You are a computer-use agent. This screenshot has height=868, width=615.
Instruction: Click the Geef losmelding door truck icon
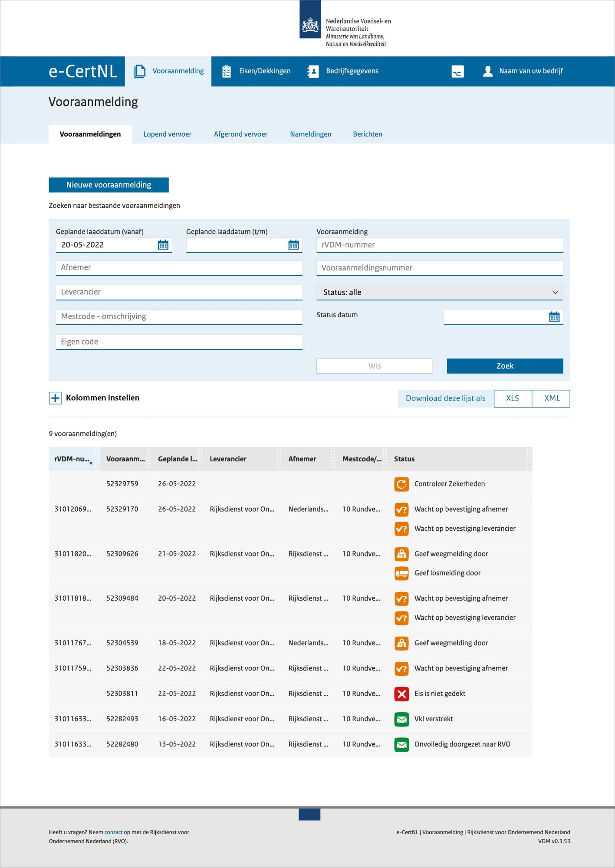(401, 573)
